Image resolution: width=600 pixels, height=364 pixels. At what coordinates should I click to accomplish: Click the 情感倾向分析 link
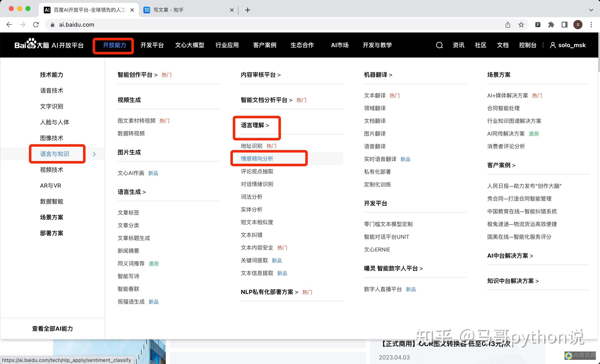coord(257,159)
